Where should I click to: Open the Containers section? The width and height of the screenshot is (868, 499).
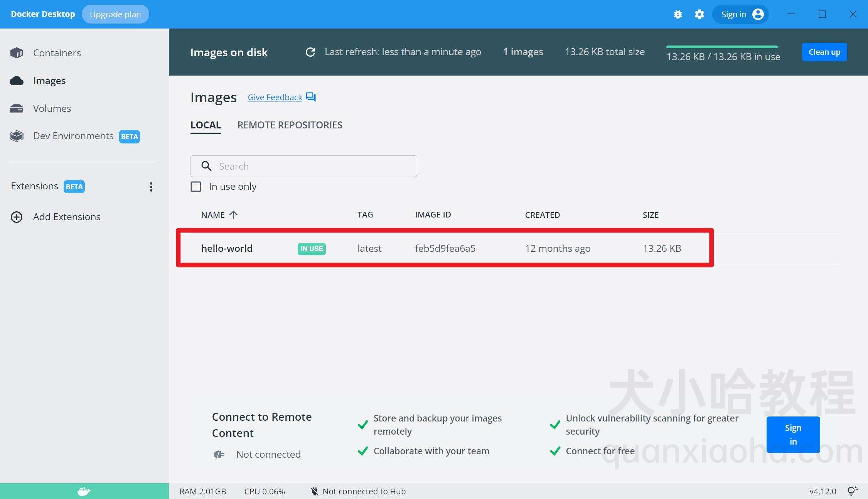coord(57,53)
